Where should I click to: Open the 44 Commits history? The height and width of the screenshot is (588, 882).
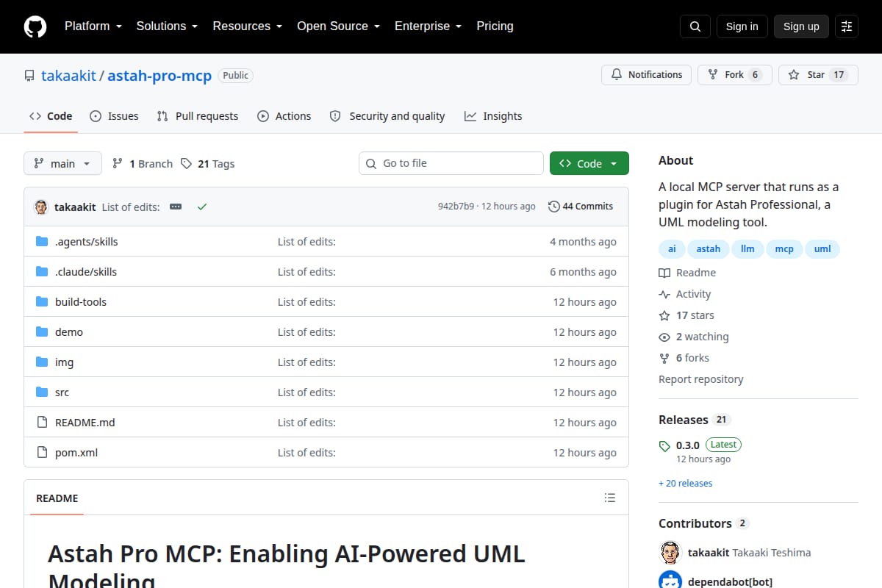581,207
